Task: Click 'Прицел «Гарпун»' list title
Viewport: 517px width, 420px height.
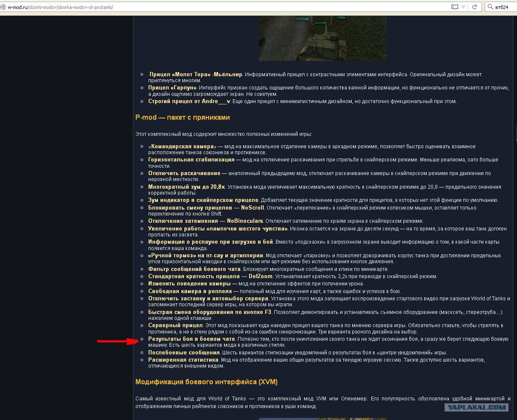Action: 172,88
